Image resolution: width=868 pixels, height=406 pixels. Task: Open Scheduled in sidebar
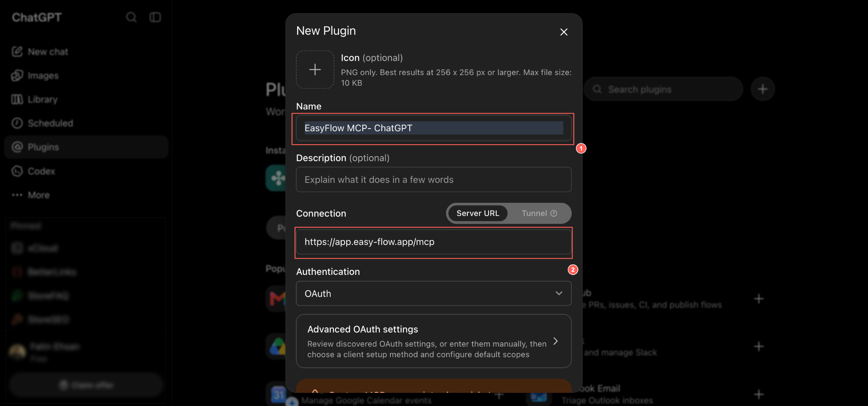click(86, 123)
